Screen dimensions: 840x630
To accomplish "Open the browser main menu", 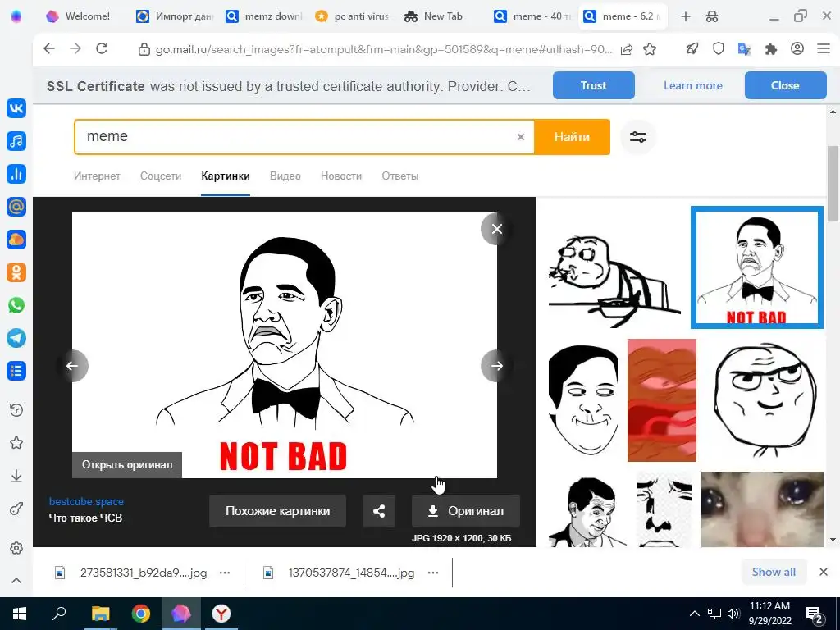I will pos(824,48).
